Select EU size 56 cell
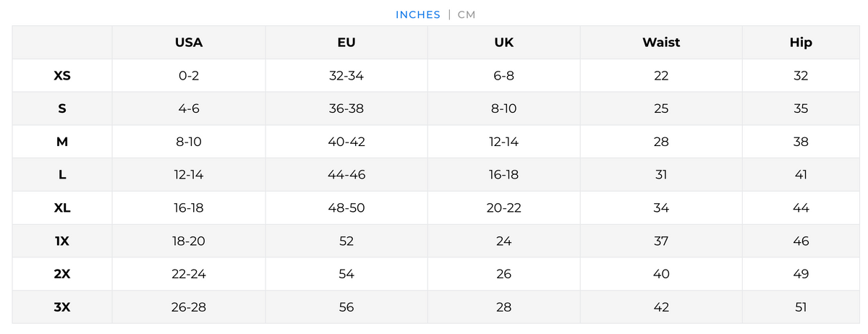Viewport: 868px width, 334px height. point(346,307)
